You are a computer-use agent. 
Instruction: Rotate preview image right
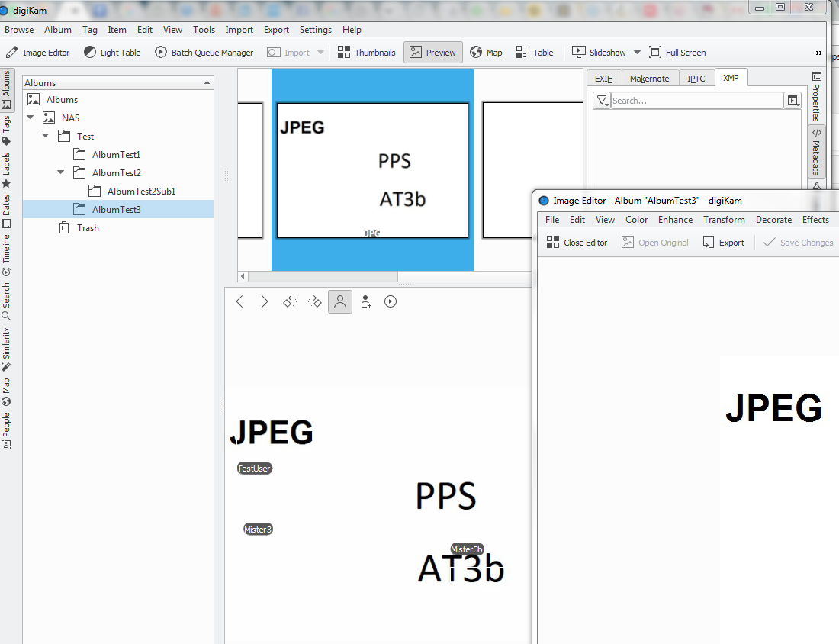(315, 301)
